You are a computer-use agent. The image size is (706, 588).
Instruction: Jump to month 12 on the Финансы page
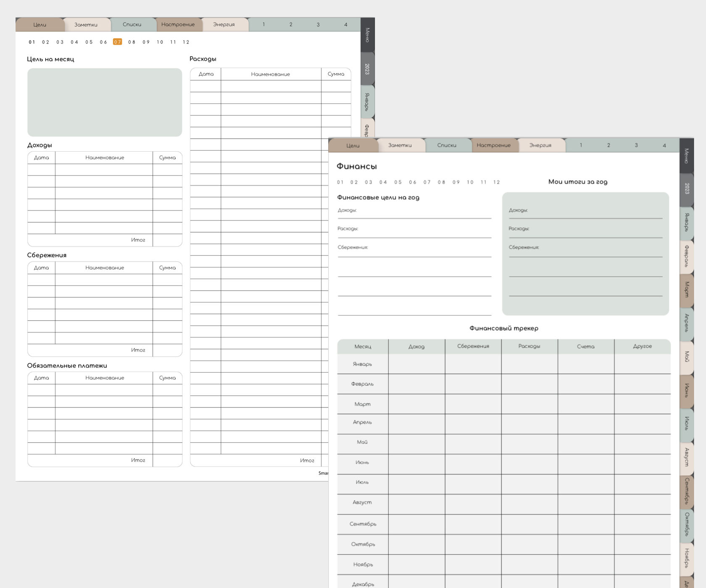[497, 182]
